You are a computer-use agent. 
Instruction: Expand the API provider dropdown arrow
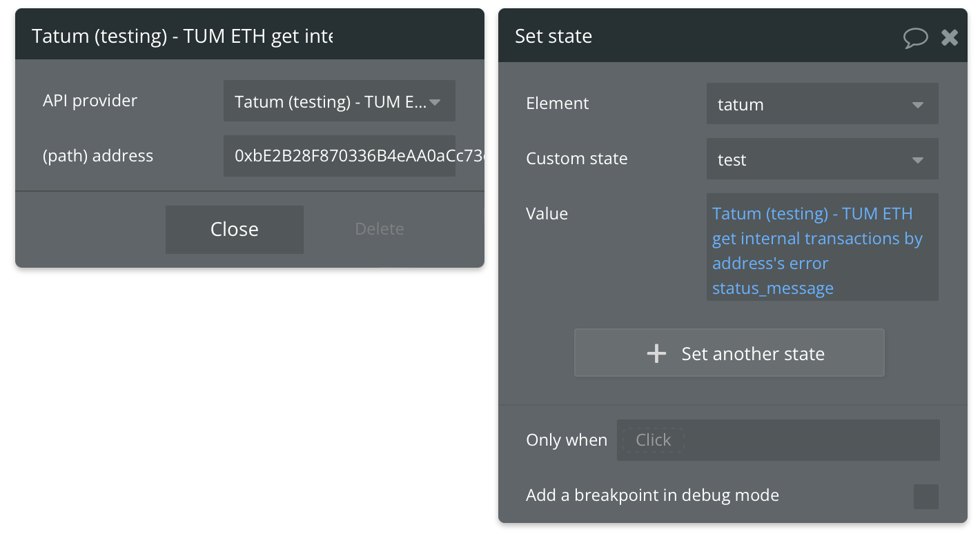pos(435,102)
